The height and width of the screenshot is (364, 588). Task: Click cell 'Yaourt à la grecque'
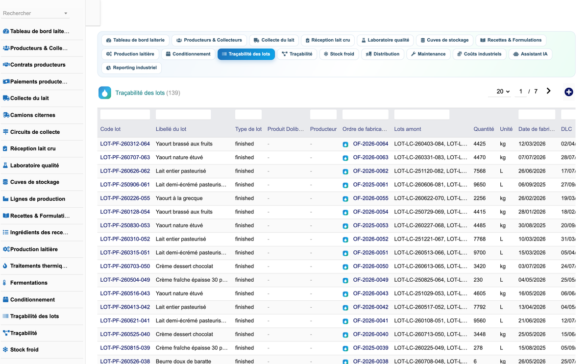[x=179, y=198]
